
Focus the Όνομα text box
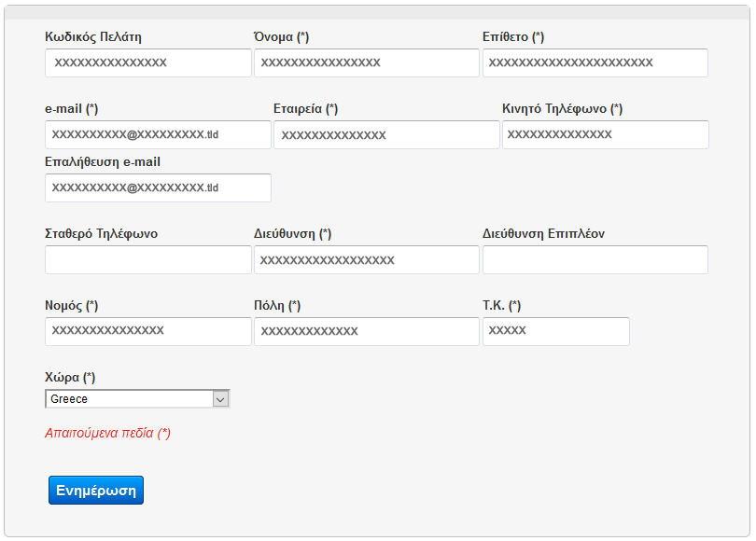click(366, 63)
